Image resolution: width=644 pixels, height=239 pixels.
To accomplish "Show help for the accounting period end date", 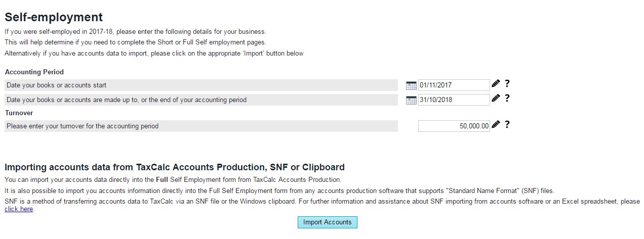I will point(507,99).
